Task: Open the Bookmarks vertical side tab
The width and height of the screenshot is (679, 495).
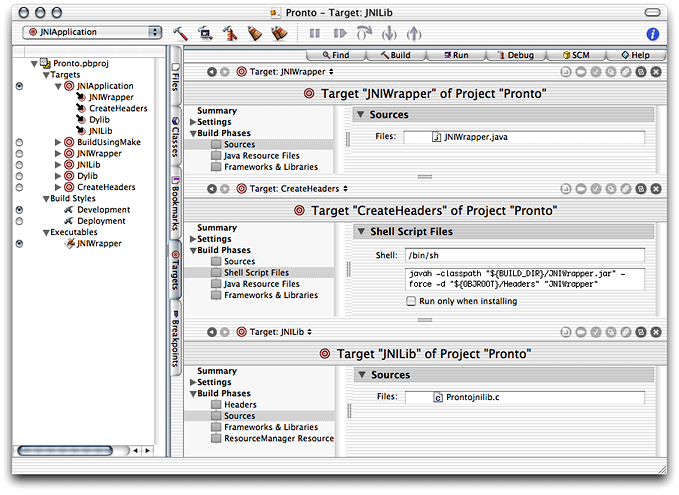Action: click(175, 203)
